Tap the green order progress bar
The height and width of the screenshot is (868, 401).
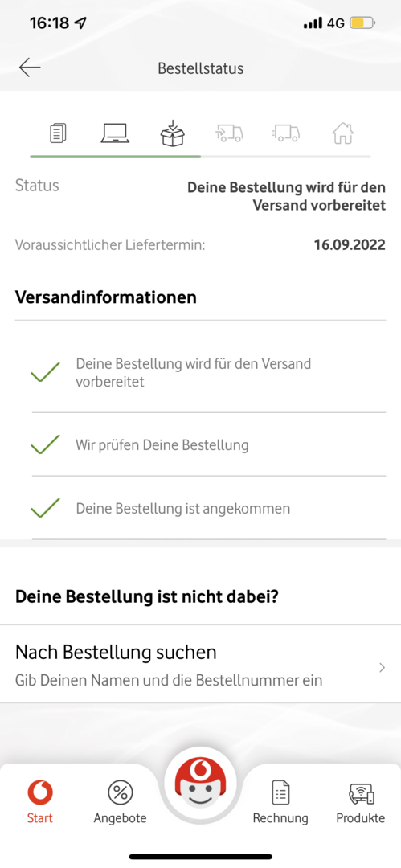(115, 157)
